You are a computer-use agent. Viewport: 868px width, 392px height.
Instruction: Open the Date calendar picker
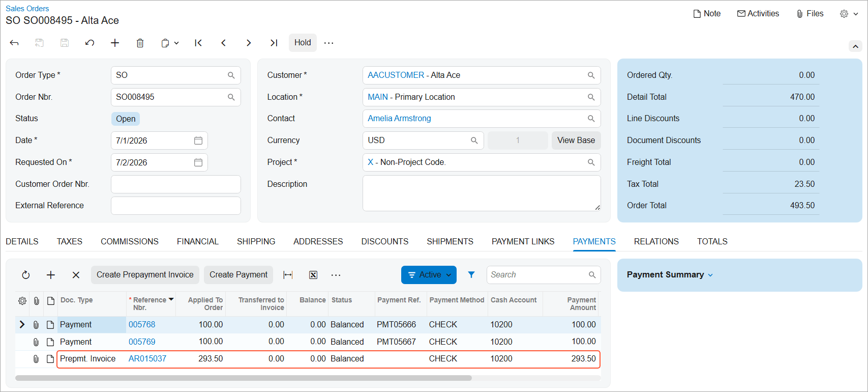198,141
